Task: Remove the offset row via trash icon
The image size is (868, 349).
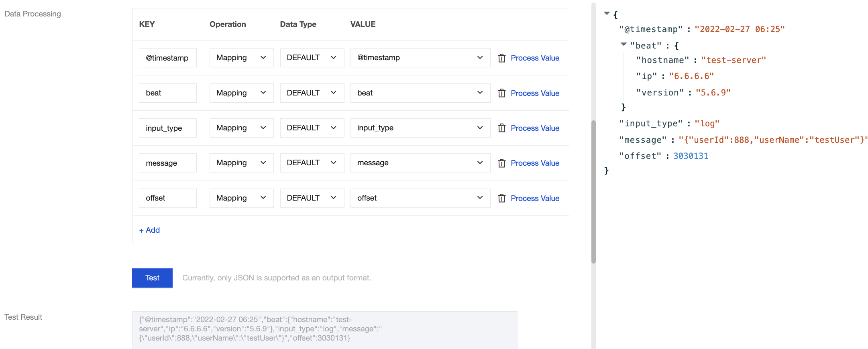Action: point(501,198)
